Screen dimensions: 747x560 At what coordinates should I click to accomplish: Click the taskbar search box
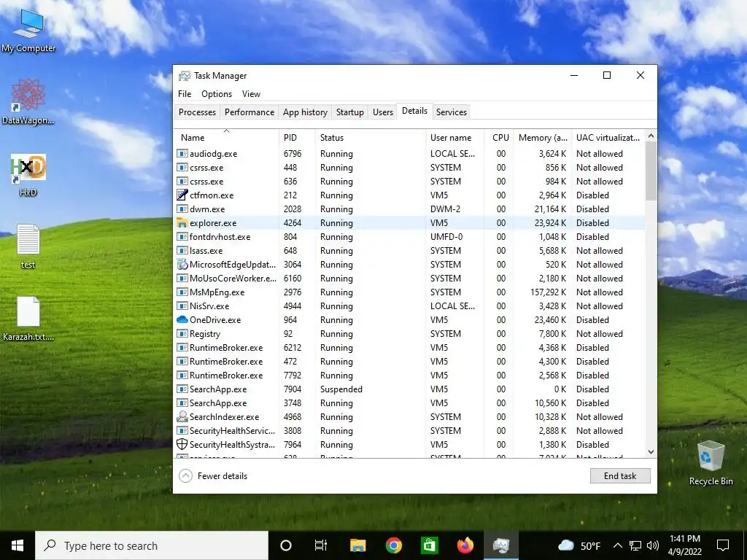pyautogui.click(x=152, y=545)
